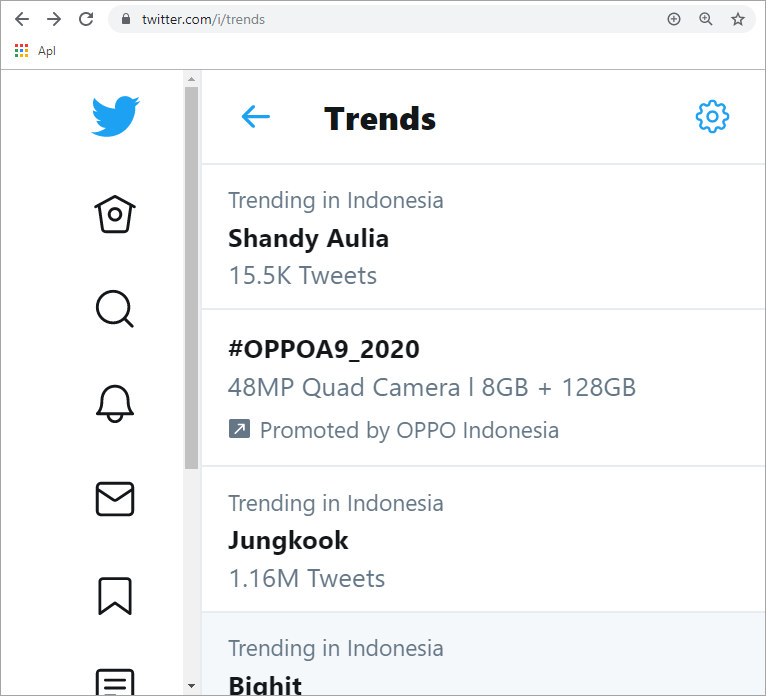The width and height of the screenshot is (766, 696).
Task: Open Trends settings gear icon
Action: coord(712,117)
